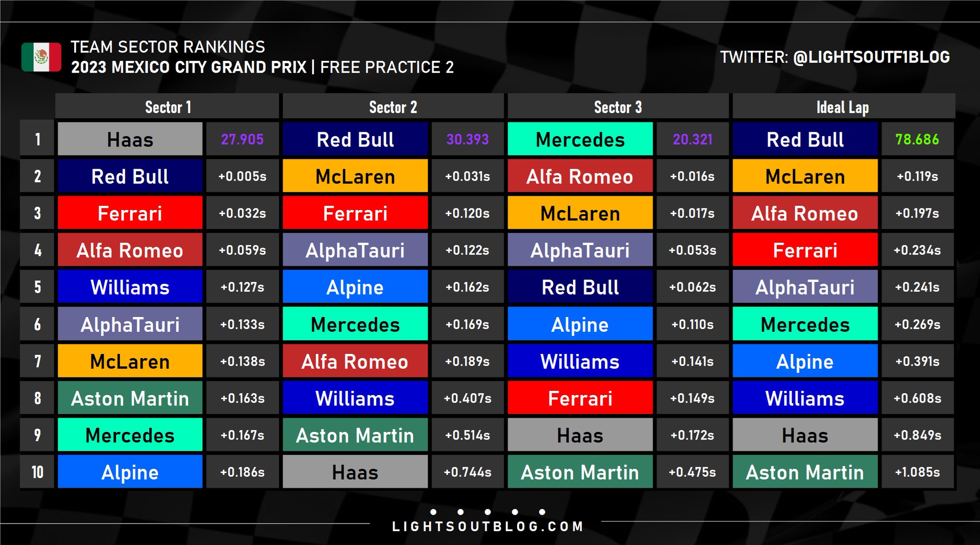This screenshot has width=980, height=545.
Task: Select the purple 30.393 Sector 2 time
Action: [468, 139]
